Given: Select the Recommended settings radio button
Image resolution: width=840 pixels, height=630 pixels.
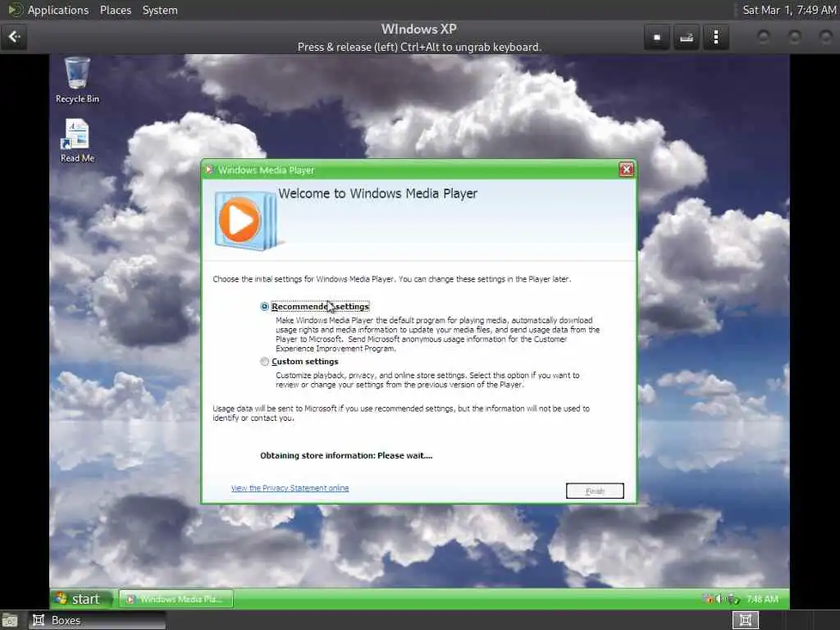Looking at the screenshot, I should click(x=265, y=307).
